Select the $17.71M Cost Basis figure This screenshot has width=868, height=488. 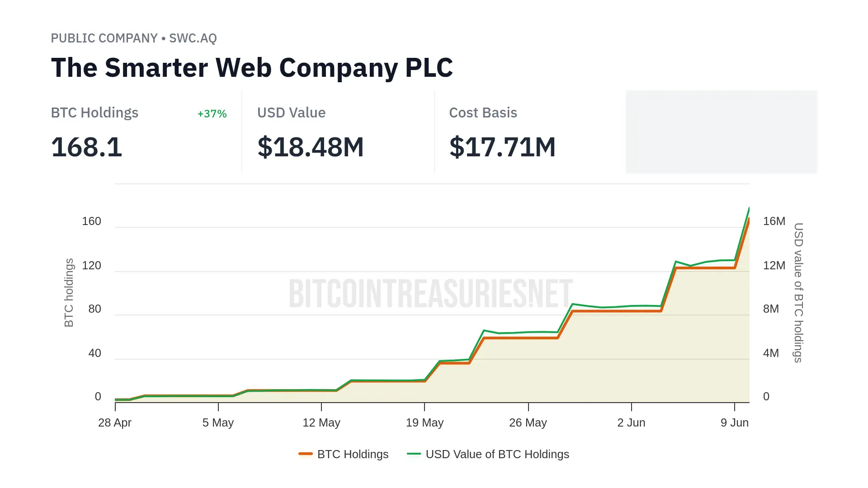click(502, 147)
